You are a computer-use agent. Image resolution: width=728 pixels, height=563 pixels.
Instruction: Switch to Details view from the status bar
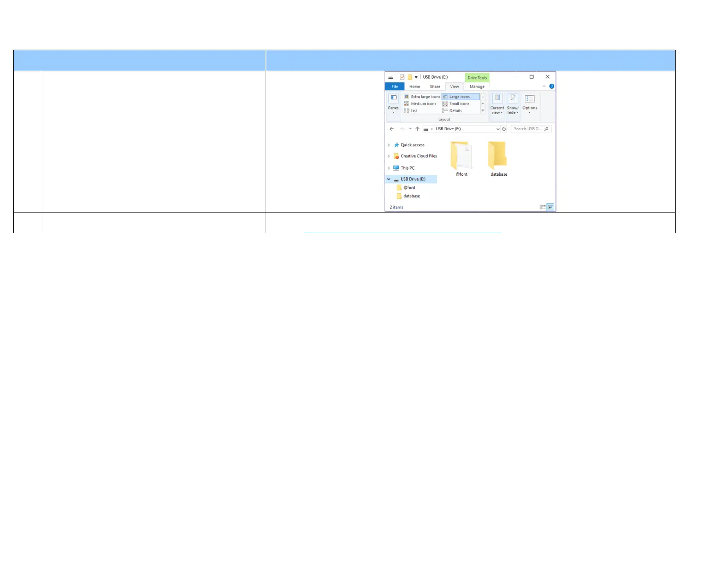(543, 207)
